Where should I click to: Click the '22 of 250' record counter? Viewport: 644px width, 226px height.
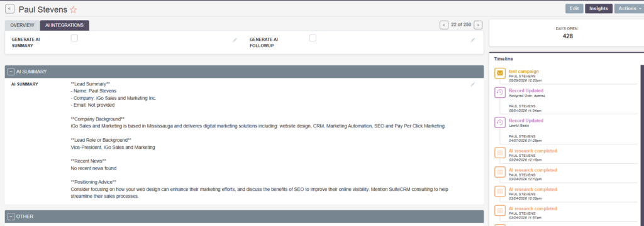(x=461, y=24)
